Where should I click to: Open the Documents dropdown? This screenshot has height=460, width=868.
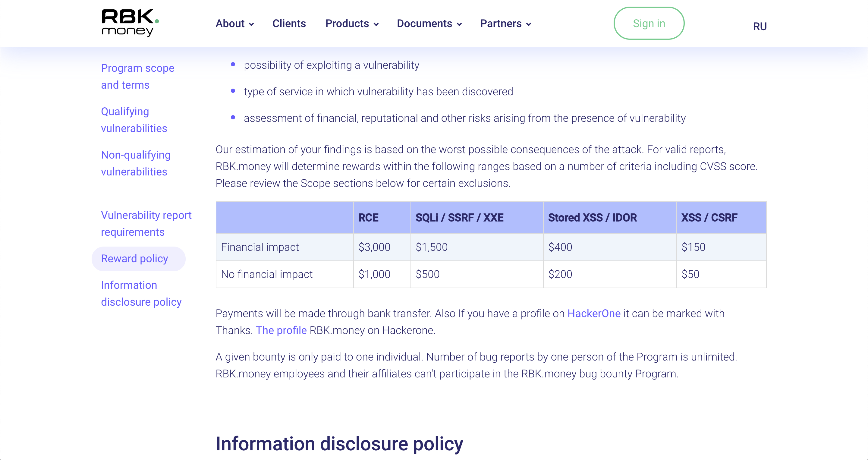tap(430, 24)
